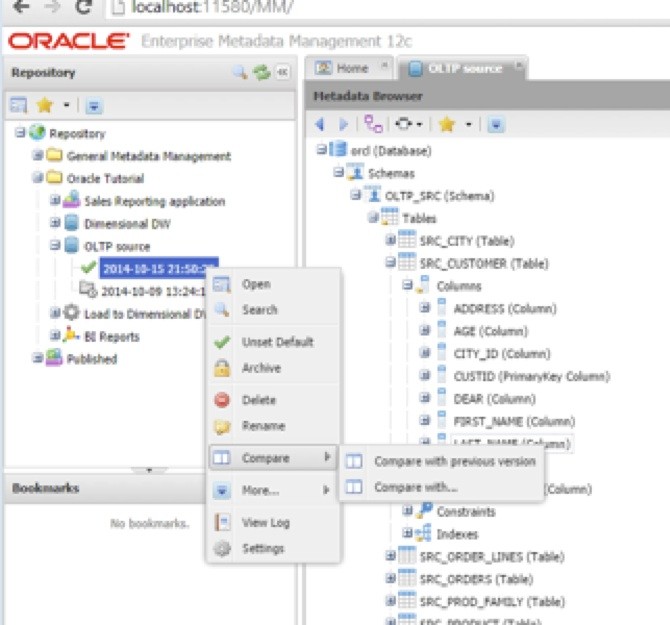Click the Repository toolbar blue menu button
670x625 pixels.
[x=94, y=106]
